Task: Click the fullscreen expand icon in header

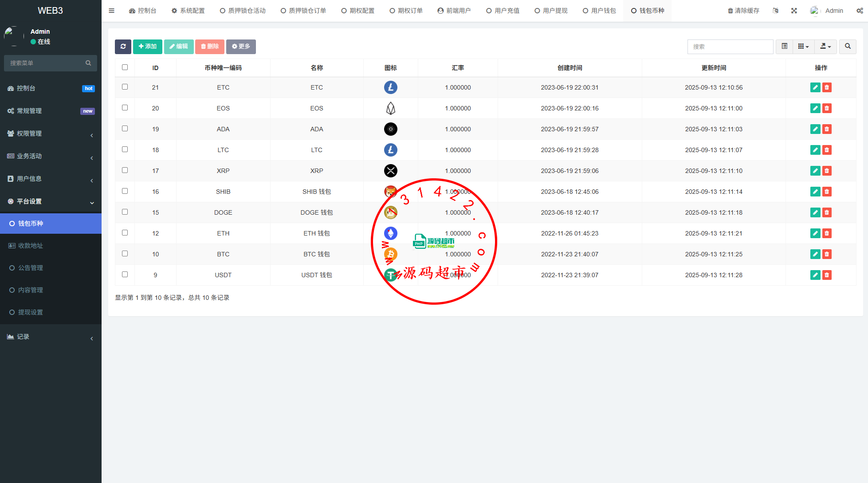Action: [794, 11]
